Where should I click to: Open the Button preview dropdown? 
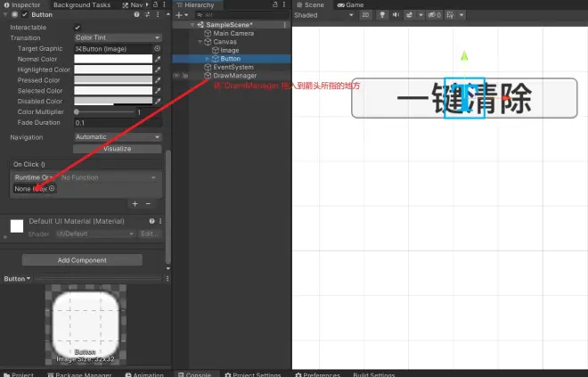click(x=17, y=279)
